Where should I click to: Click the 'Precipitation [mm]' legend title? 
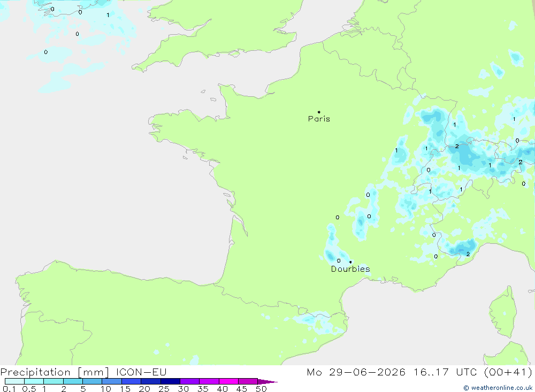[x=55, y=372]
